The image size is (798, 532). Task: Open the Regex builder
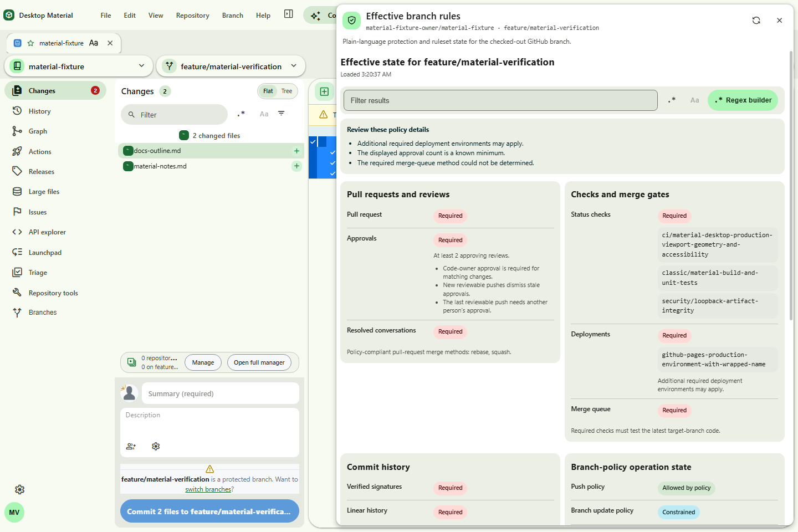pos(743,100)
